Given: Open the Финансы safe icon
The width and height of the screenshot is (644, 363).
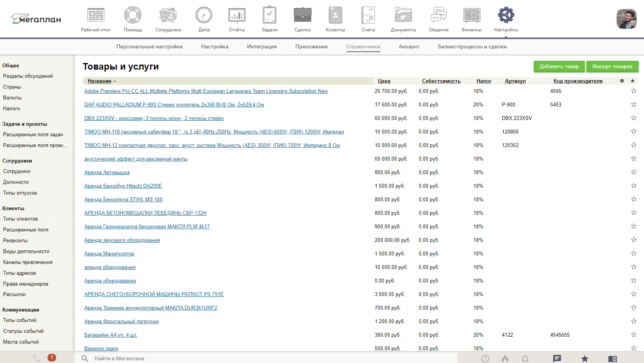Looking at the screenshot, I should pyautogui.click(x=472, y=15).
